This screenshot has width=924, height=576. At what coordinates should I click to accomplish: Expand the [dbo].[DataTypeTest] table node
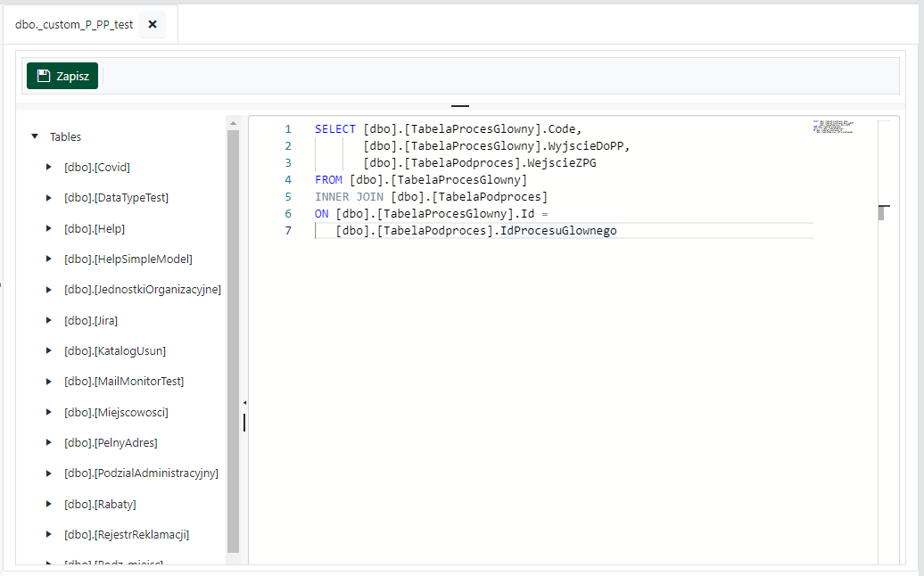pyautogui.click(x=49, y=198)
